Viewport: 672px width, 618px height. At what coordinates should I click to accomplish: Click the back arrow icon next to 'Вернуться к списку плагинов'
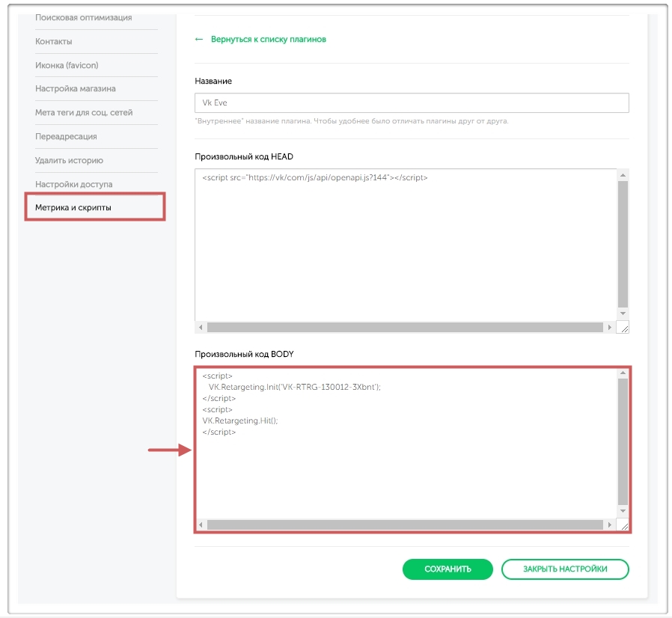(x=198, y=39)
